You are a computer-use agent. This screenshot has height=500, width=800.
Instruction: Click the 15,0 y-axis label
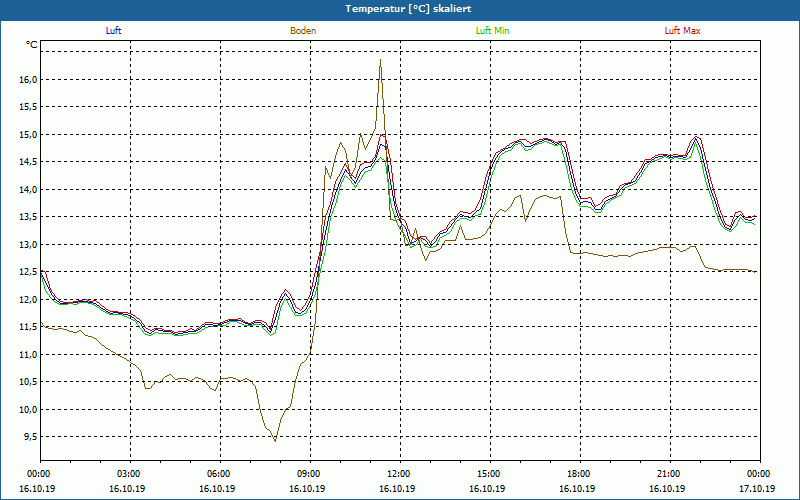click(29, 135)
